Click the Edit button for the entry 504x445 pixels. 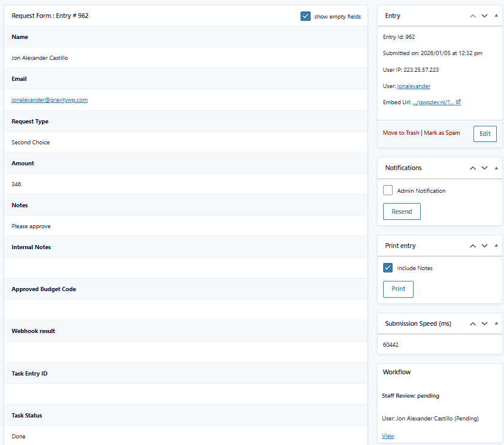click(485, 134)
